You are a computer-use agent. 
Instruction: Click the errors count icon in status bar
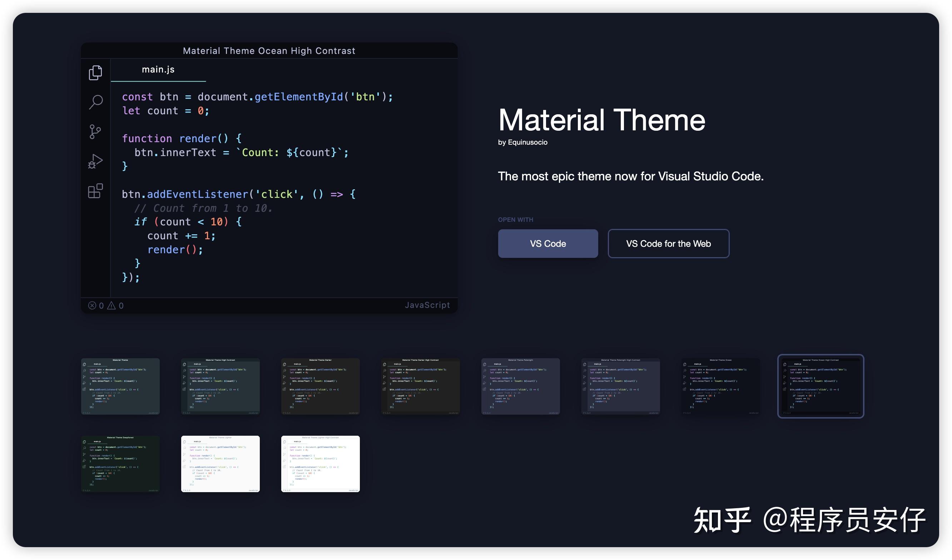(92, 305)
